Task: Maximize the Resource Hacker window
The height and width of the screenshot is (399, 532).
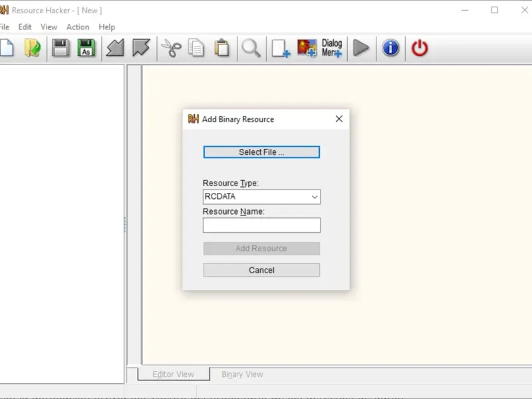Action: [495, 10]
